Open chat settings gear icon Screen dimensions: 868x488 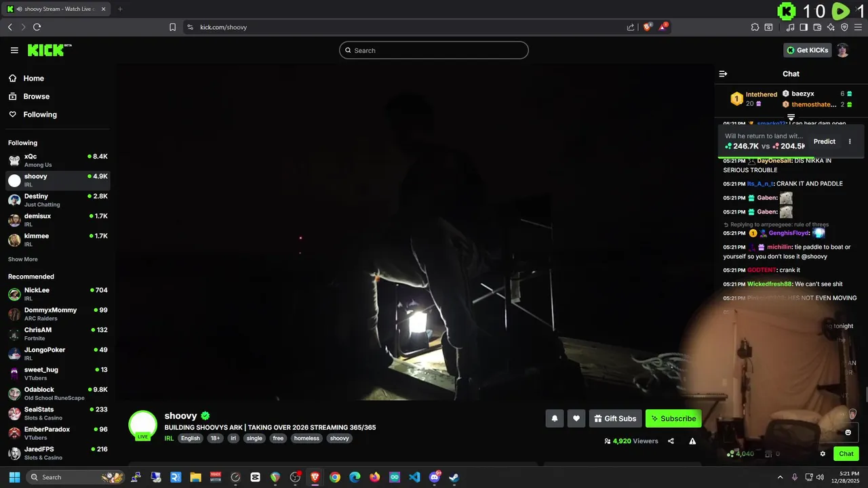(x=823, y=454)
